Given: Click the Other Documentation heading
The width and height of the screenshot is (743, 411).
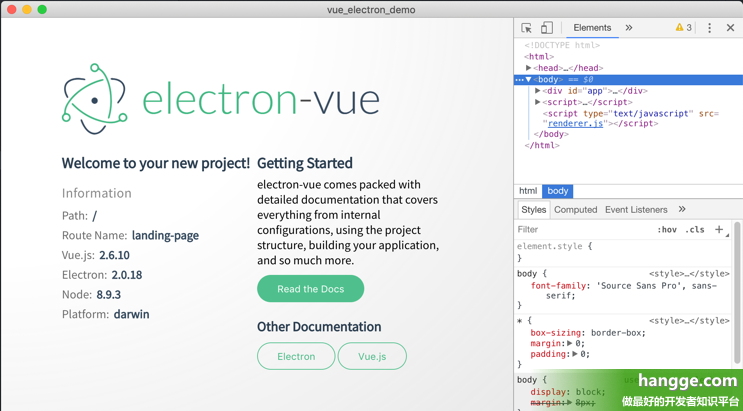Looking at the screenshot, I should pyautogui.click(x=319, y=327).
